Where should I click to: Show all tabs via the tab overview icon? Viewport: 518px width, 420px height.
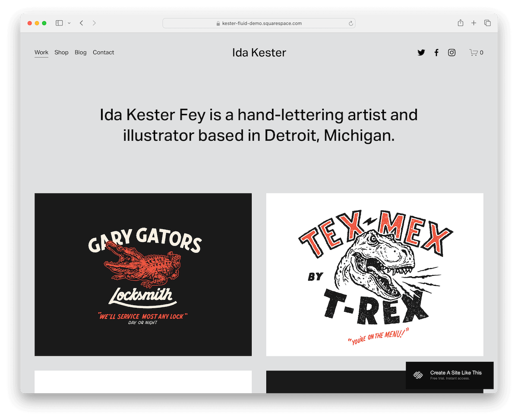487,23
